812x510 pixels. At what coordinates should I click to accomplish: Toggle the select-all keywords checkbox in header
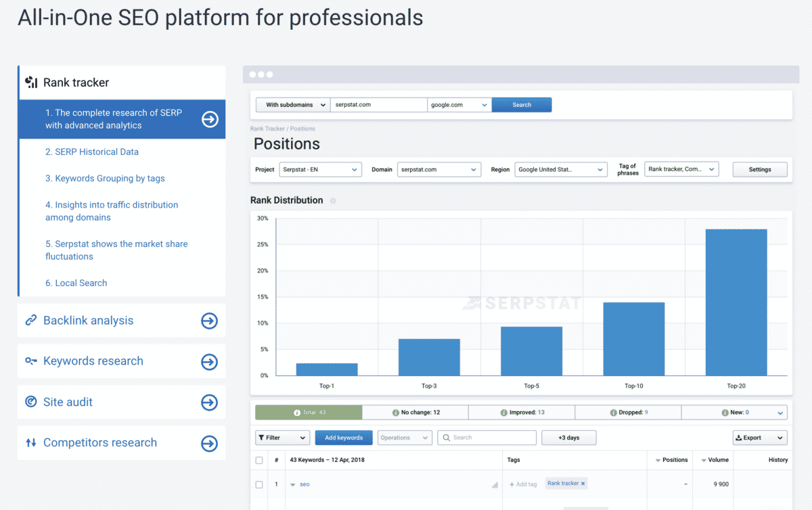click(x=259, y=460)
